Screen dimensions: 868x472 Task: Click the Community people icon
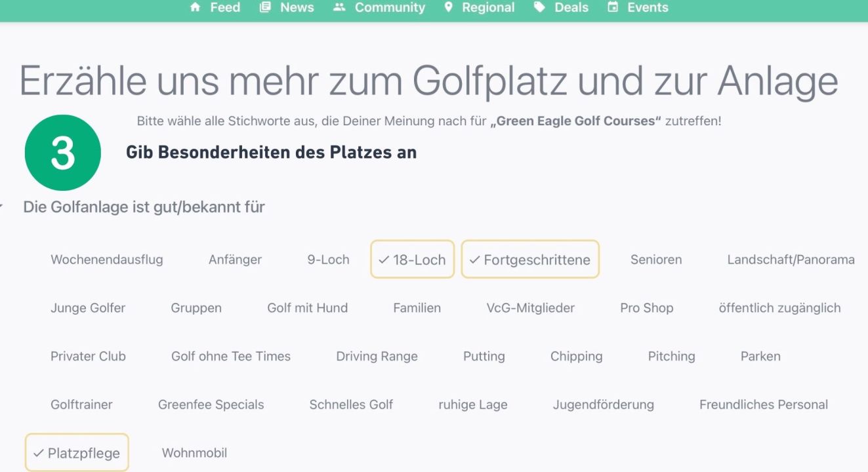[x=339, y=7]
